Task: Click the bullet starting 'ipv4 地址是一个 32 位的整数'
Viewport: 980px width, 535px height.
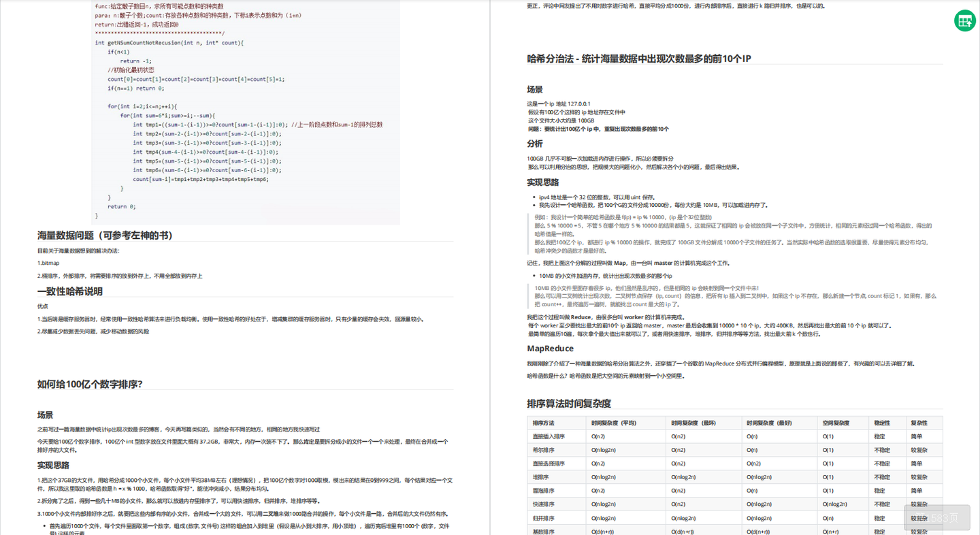Action: (597, 197)
